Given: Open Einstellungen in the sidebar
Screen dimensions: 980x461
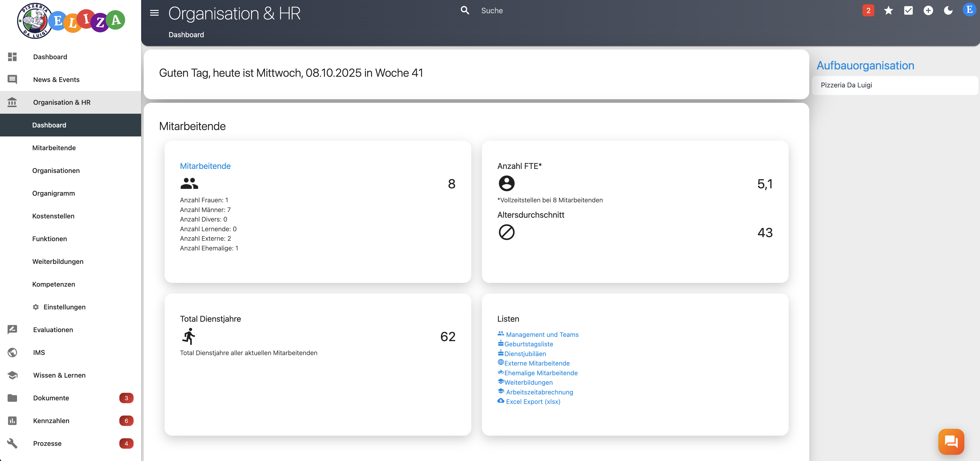Looking at the screenshot, I should (64, 307).
